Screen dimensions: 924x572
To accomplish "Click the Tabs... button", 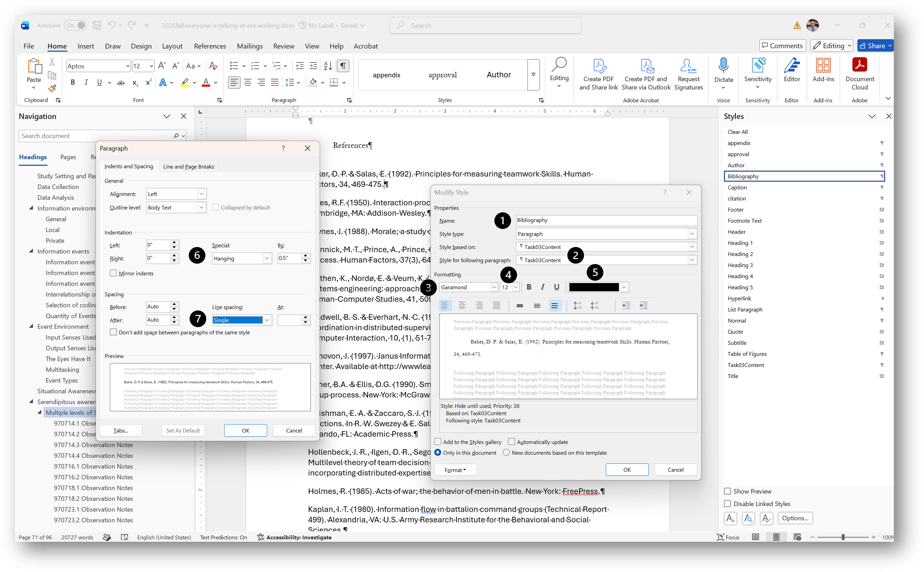I will click(x=121, y=430).
